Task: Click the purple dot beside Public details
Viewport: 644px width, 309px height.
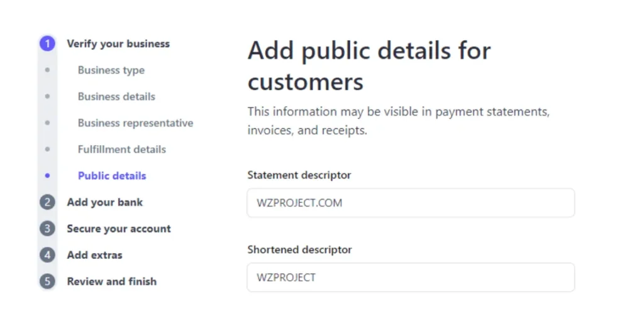Action: pyautogui.click(x=47, y=176)
